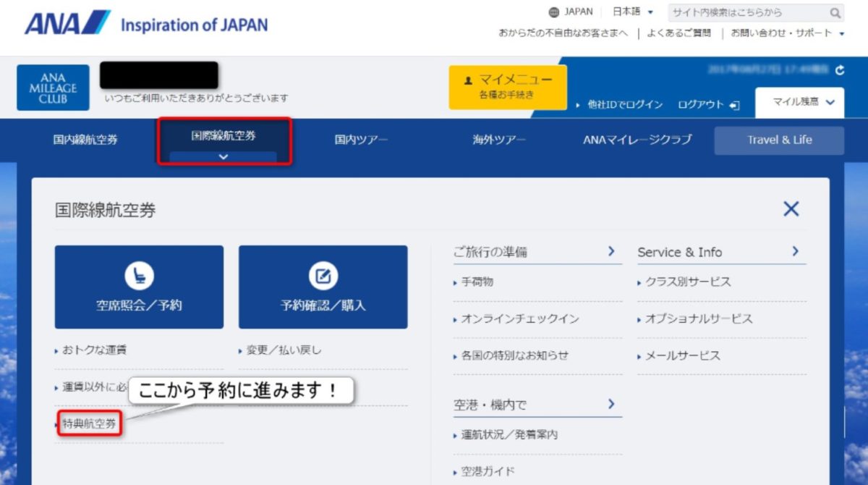Click the globe icon next to JAPAN
Screen dimensions: 868x485
point(554,12)
